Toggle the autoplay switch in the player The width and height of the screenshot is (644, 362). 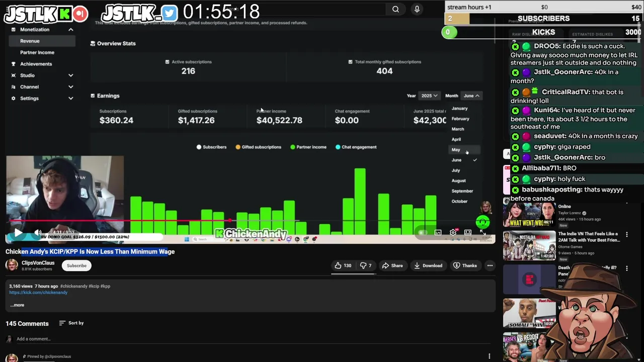click(423, 232)
